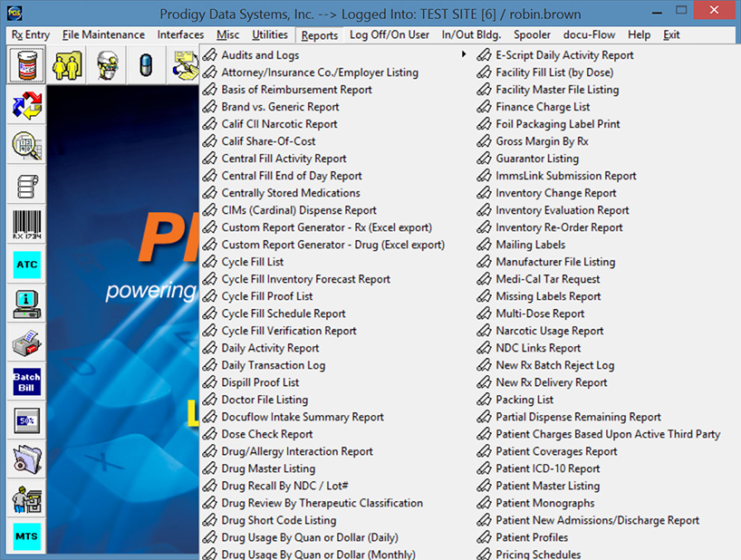The height and width of the screenshot is (560, 741).
Task: Open the File Maintenance menu
Action: tap(103, 35)
